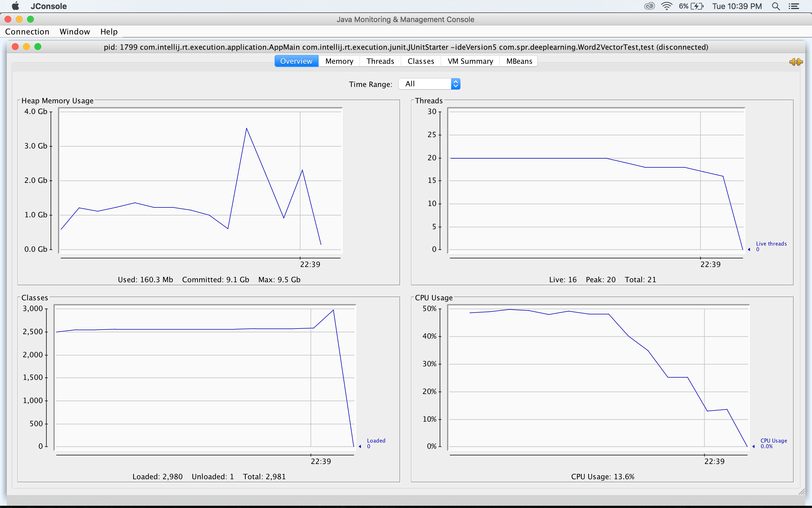Click the battery status icon
Viewport: 812px width, 508px height.
point(697,6)
